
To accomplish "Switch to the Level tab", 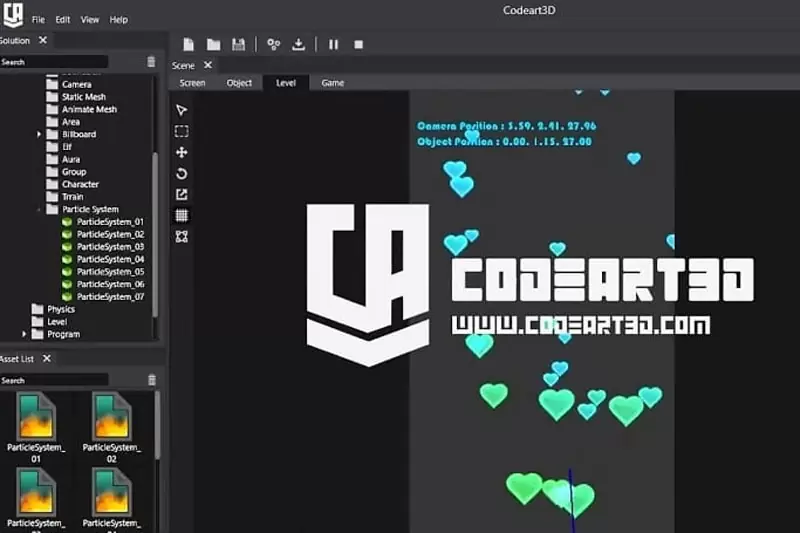I will 286,83.
